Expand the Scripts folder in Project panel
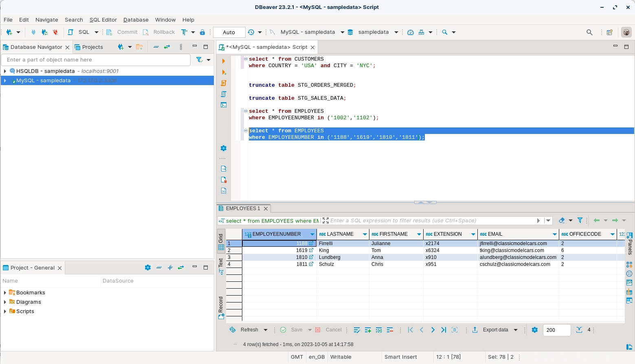The height and width of the screenshot is (364, 635). click(5, 311)
